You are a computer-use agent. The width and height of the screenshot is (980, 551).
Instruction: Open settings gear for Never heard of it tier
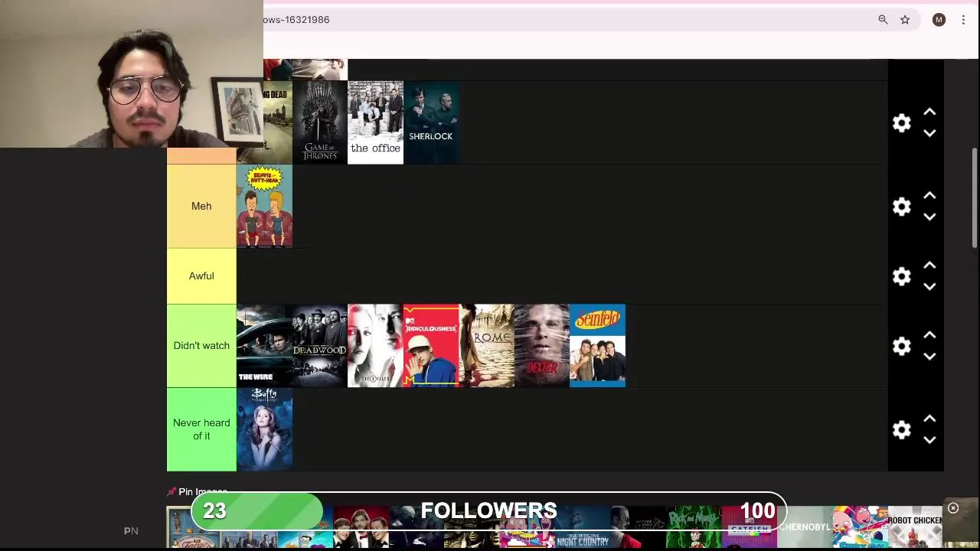point(902,429)
